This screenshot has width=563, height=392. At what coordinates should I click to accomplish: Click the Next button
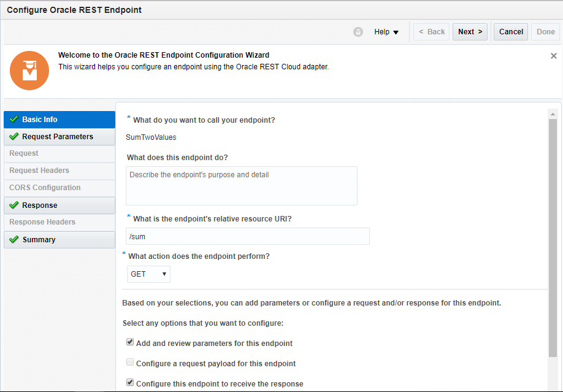click(470, 32)
